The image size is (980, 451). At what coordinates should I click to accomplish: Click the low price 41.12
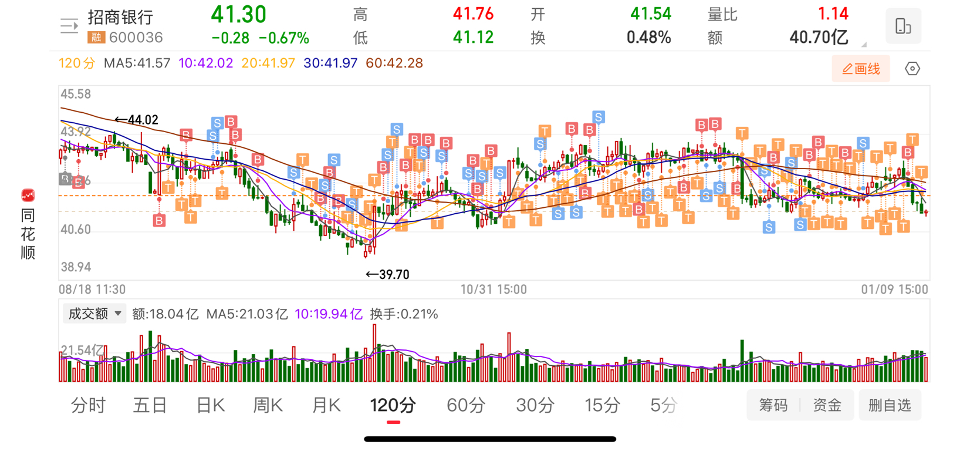pyautogui.click(x=473, y=38)
